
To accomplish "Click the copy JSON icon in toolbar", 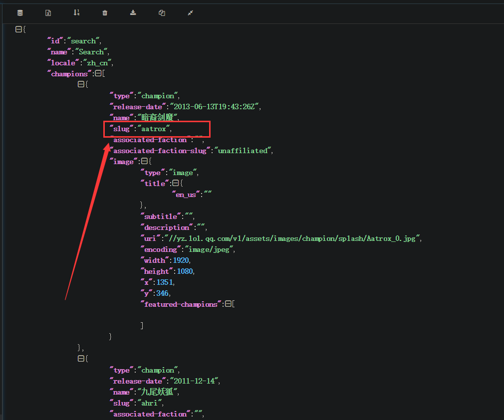I will point(162,13).
